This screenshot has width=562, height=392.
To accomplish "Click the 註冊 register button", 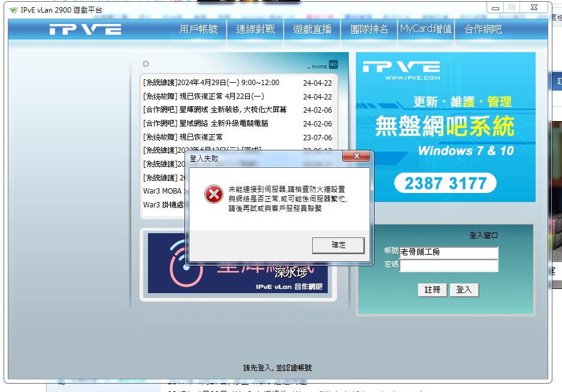I will pyautogui.click(x=432, y=290).
